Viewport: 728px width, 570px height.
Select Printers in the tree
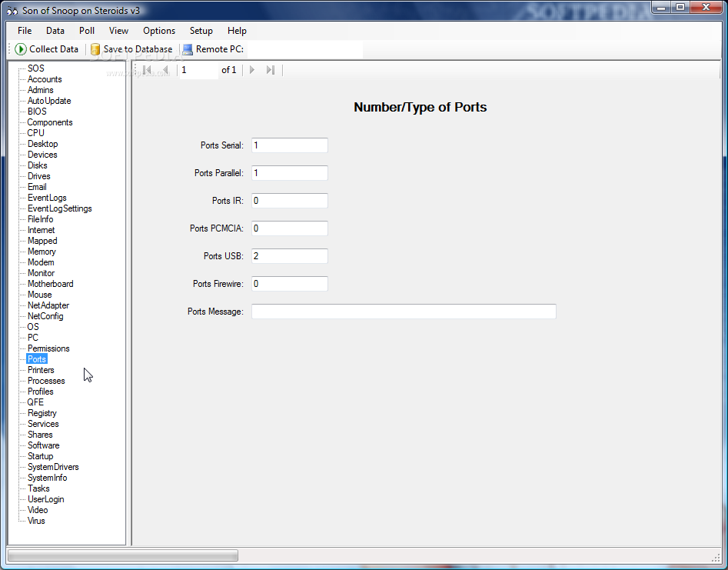41,370
